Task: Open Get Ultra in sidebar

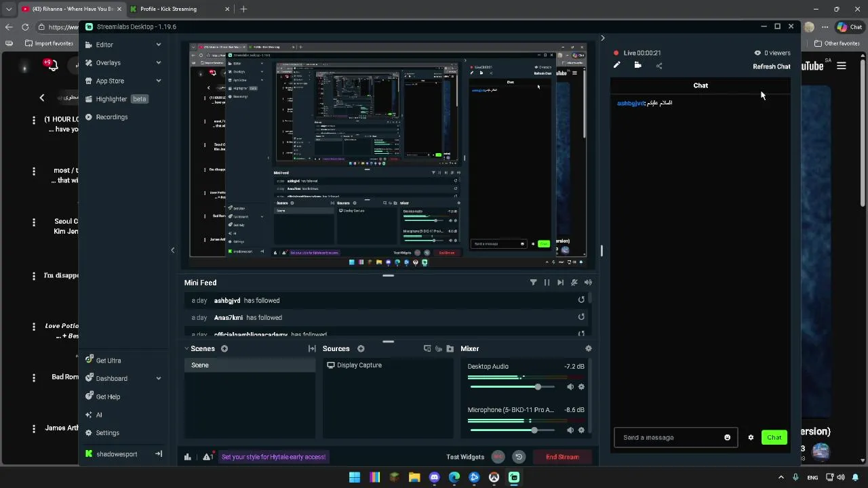Action: click(103, 361)
